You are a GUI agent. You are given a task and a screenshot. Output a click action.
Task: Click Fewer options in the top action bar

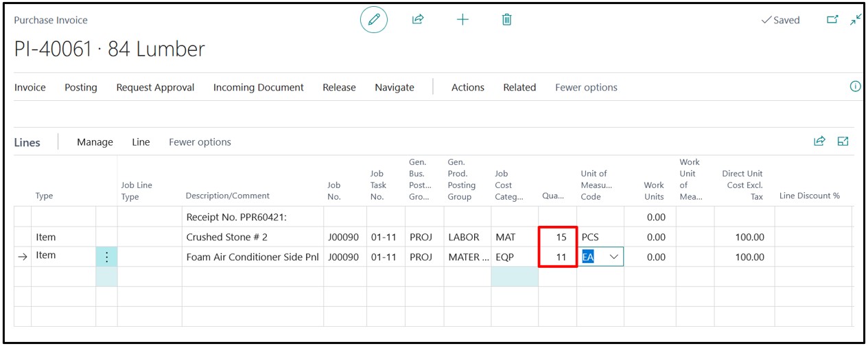pos(586,87)
